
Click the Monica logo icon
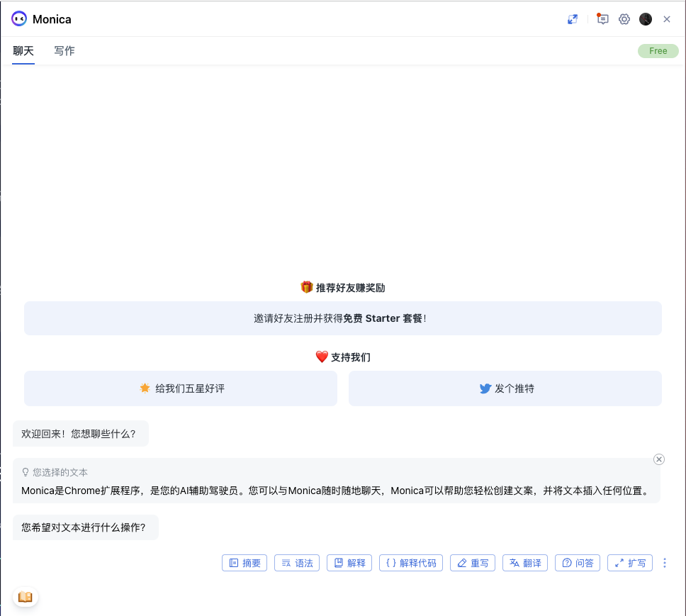19,19
